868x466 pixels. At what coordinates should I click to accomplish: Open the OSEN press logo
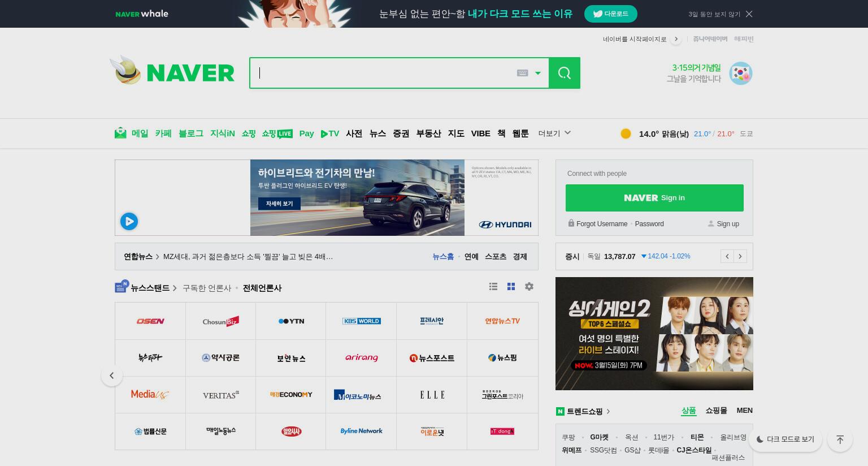150,321
